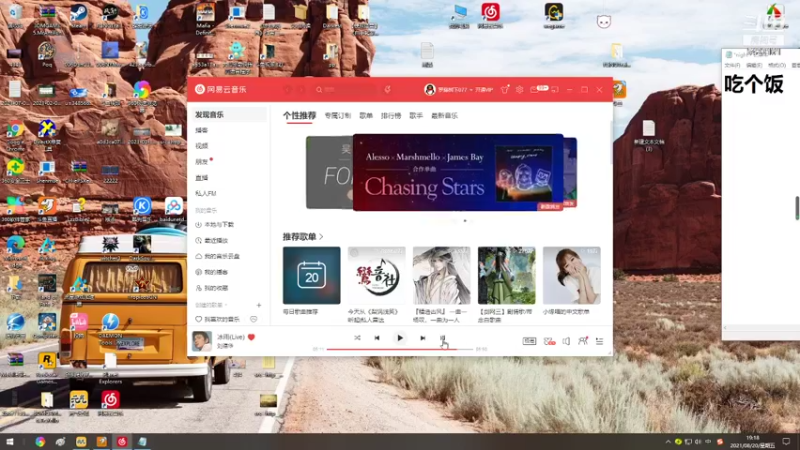
Task: Open the 每日歌曲推荐 calendar card
Action: pos(311,276)
